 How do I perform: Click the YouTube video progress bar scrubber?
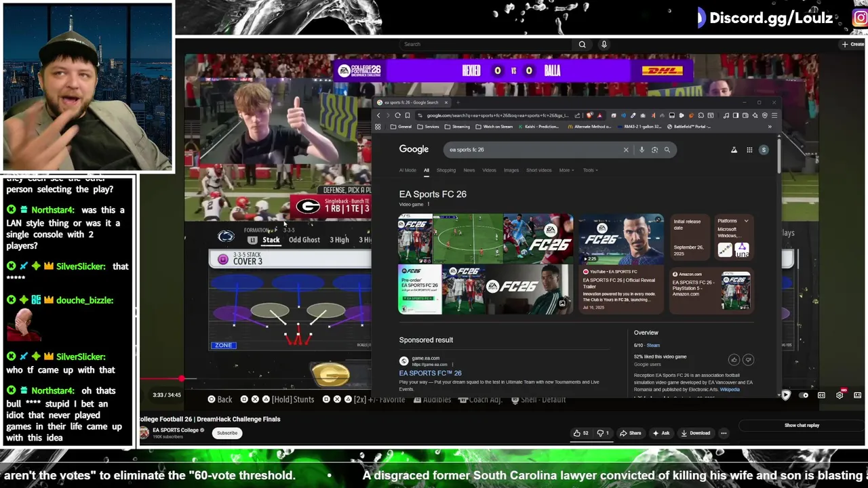[x=182, y=379]
